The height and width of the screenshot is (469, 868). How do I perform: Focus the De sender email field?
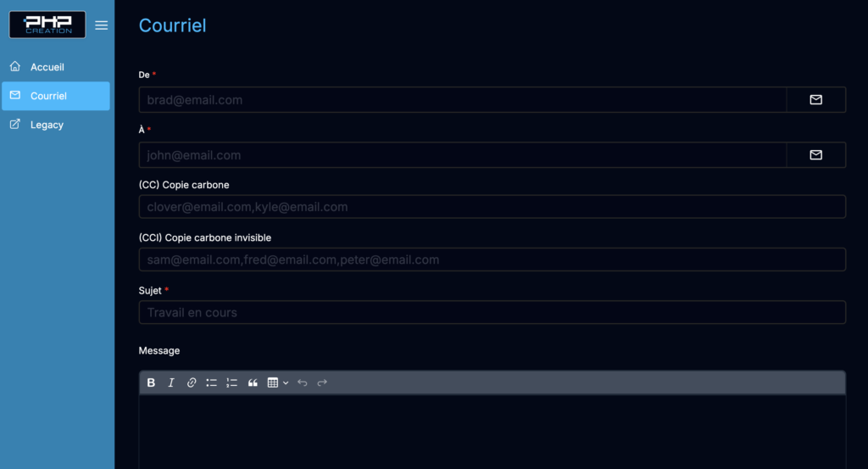[x=462, y=100]
